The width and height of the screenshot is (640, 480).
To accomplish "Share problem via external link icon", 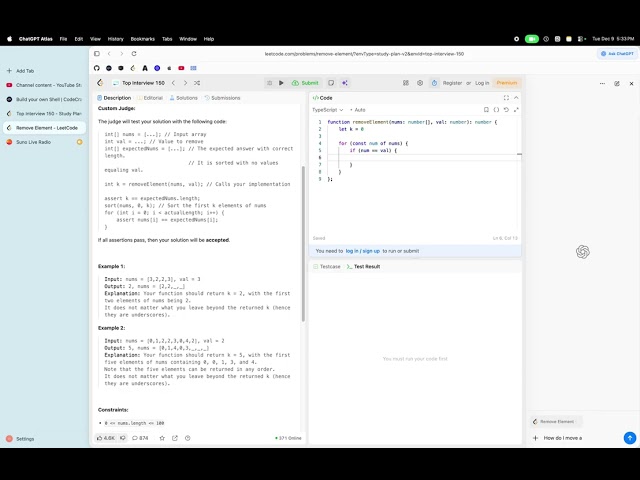I will [x=175, y=438].
